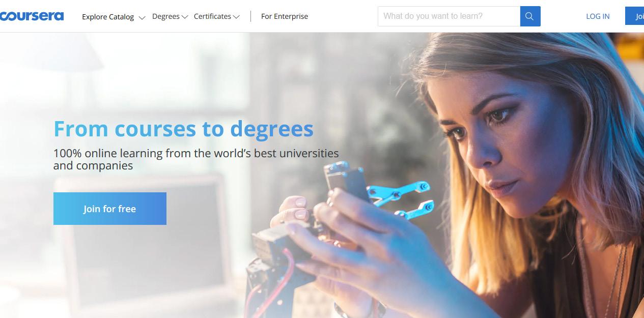Expand the chevron next to Certificates
644x318 pixels.
(x=236, y=17)
